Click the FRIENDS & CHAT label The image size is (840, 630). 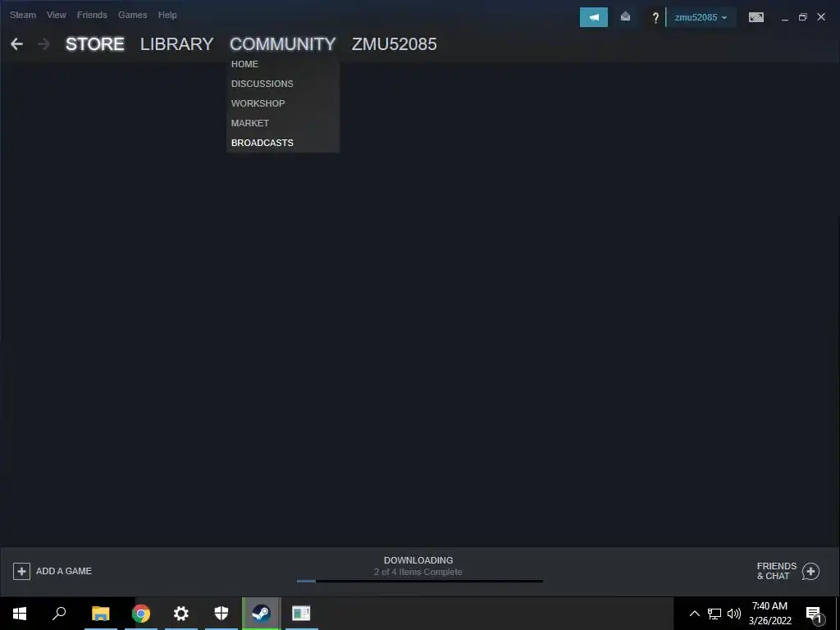pyautogui.click(x=777, y=571)
